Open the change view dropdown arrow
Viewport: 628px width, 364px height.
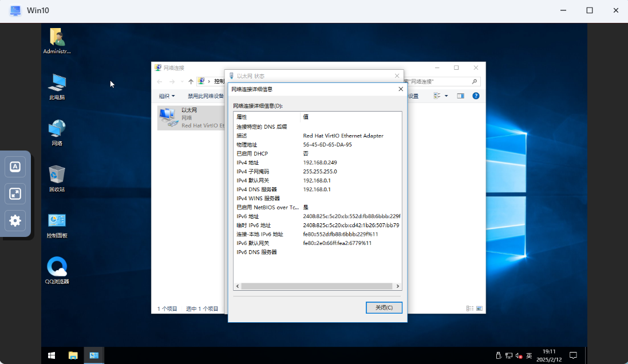(447, 96)
